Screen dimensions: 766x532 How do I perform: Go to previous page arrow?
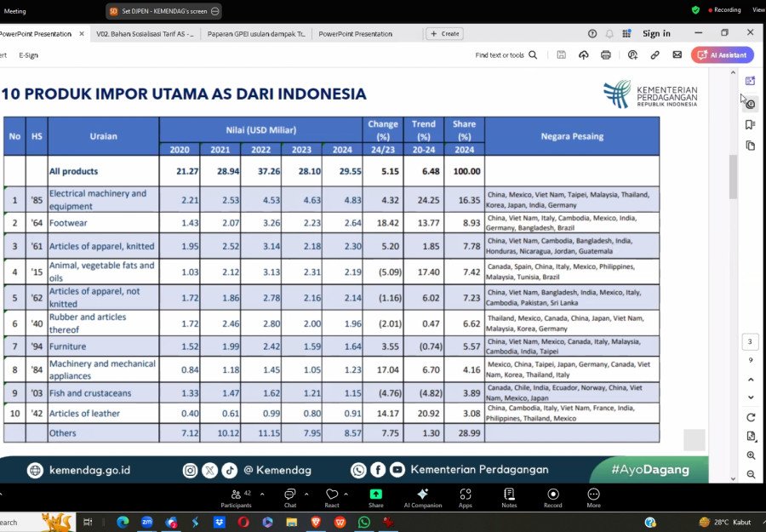[x=751, y=380]
